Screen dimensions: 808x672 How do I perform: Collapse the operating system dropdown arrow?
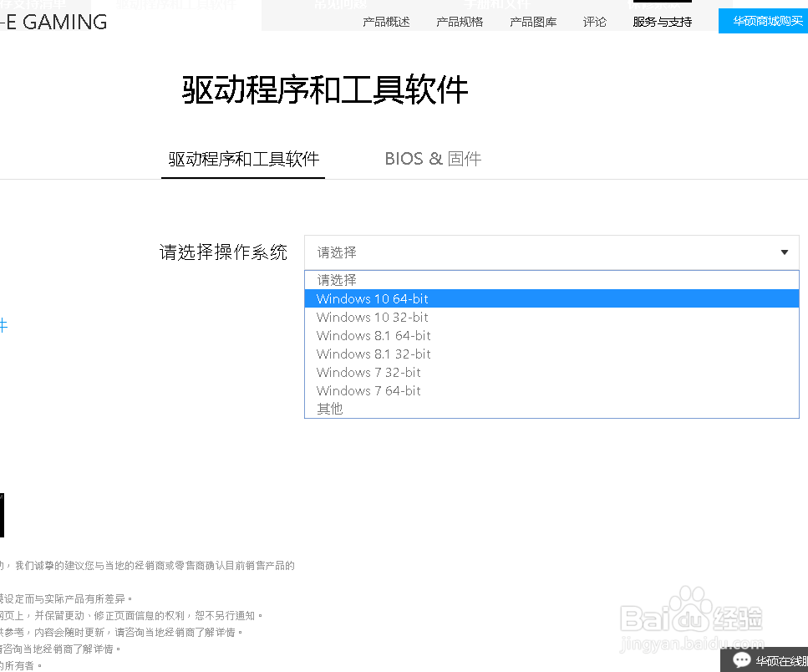pos(785,252)
